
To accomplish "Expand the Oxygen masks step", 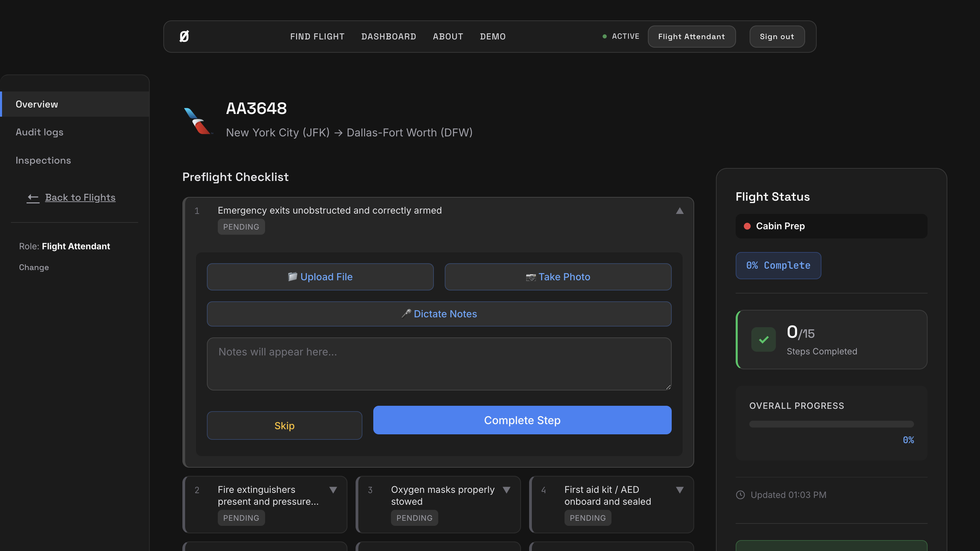I will pyautogui.click(x=506, y=490).
